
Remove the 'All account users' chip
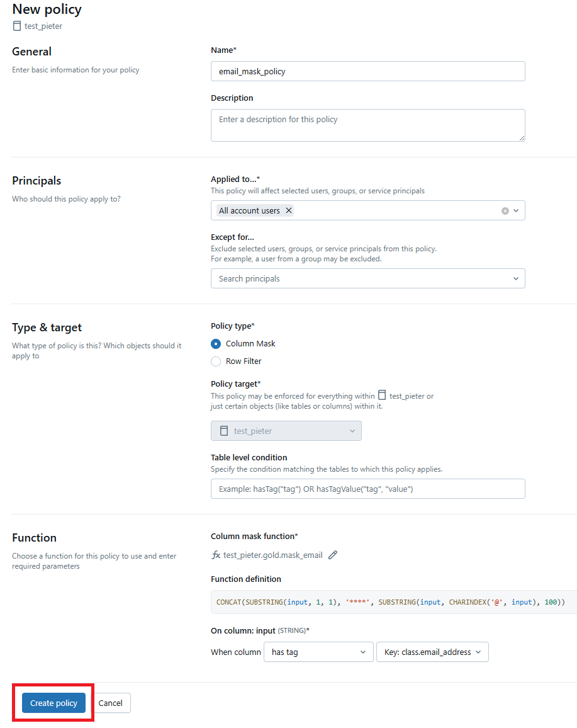coord(289,210)
